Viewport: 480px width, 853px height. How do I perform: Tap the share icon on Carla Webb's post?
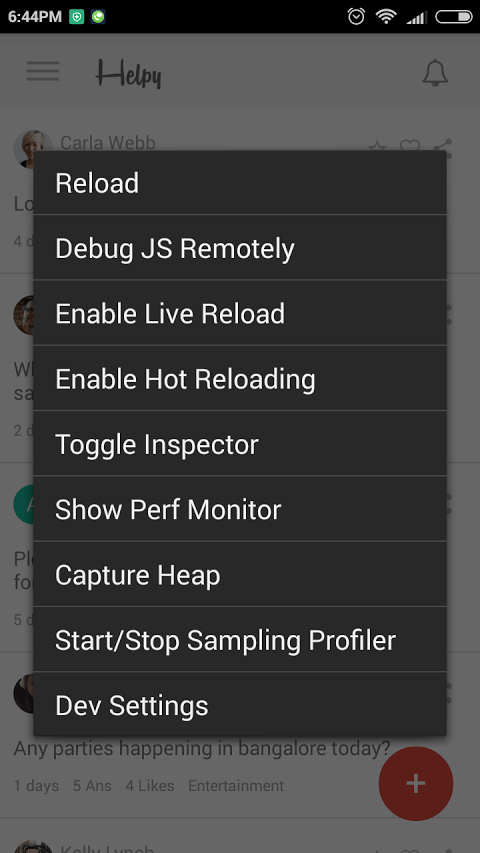(442, 145)
